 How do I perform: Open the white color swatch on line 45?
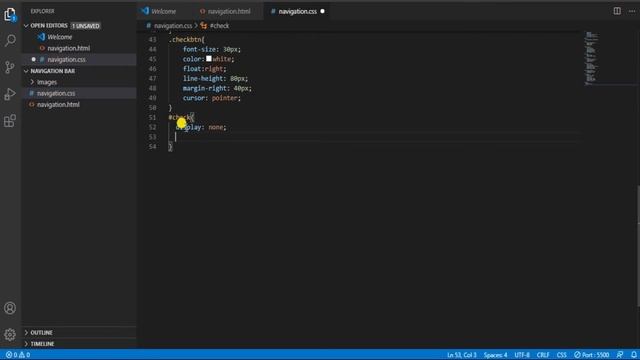pyautogui.click(x=209, y=59)
